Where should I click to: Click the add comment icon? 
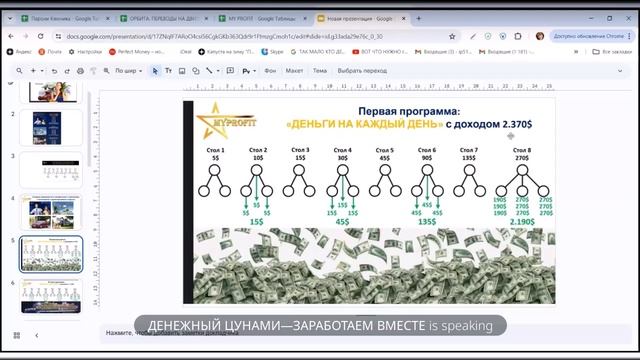point(230,71)
